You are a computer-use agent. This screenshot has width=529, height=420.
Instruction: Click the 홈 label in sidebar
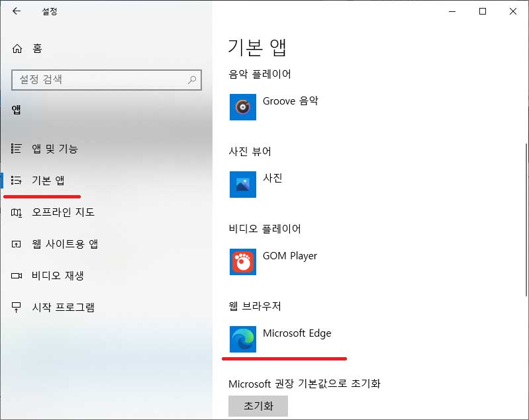[38, 49]
